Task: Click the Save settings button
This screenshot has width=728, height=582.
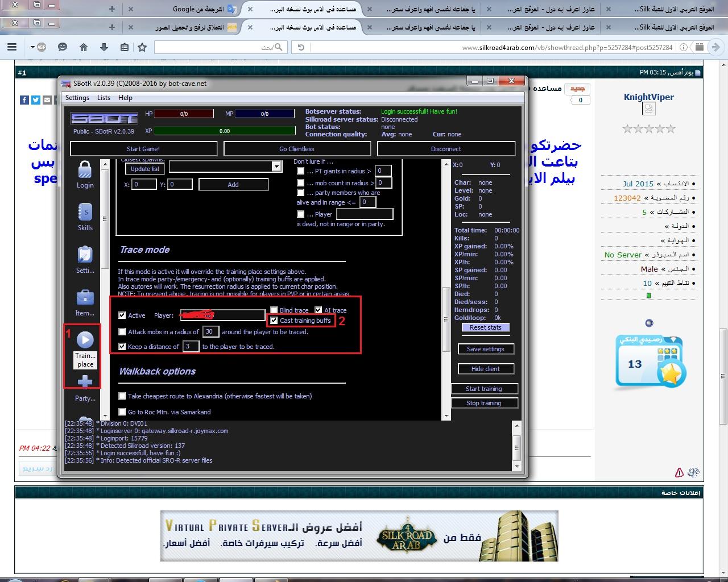Action: pyautogui.click(x=485, y=349)
